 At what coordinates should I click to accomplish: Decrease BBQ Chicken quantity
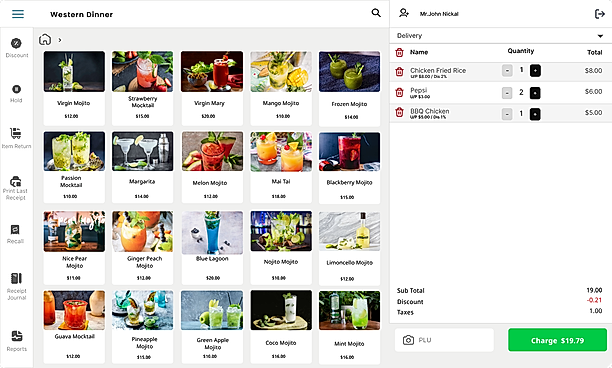tap(507, 114)
